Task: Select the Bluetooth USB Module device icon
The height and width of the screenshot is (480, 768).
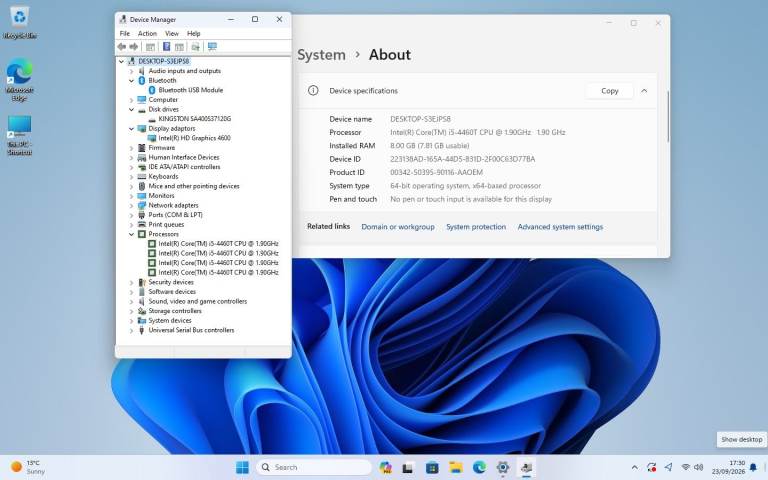Action: (152, 90)
